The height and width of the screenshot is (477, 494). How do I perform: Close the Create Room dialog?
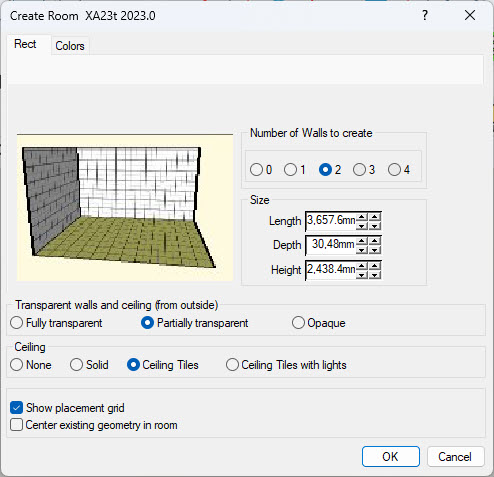[470, 15]
